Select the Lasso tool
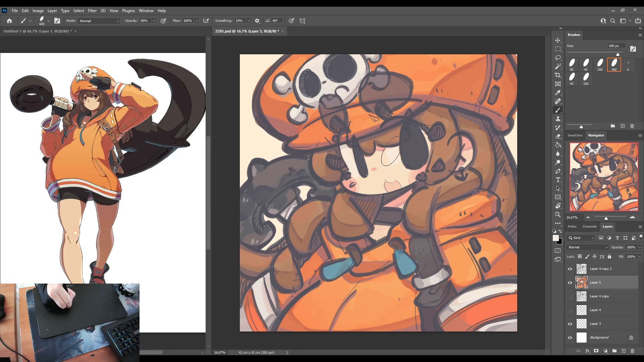Screen dimensions: 644x362 (558, 58)
